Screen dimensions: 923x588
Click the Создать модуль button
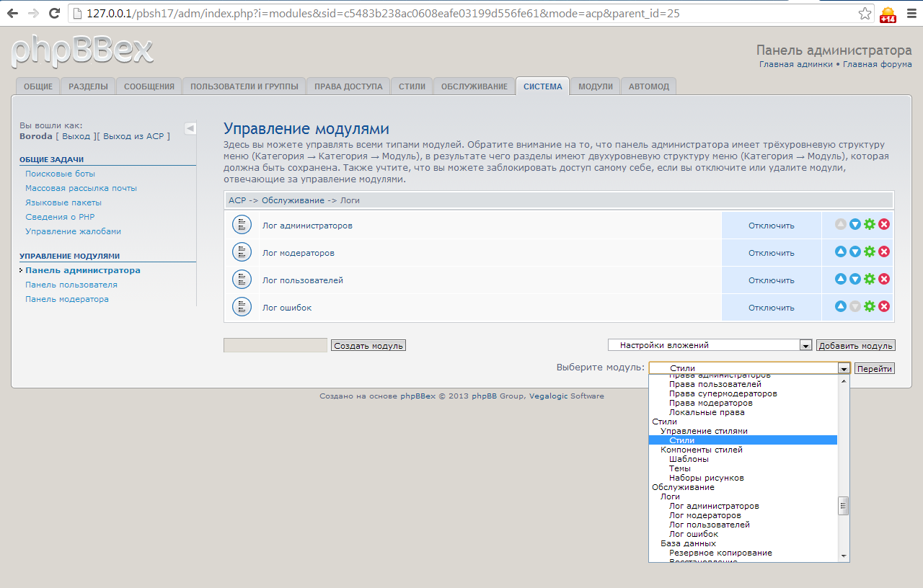click(x=368, y=346)
